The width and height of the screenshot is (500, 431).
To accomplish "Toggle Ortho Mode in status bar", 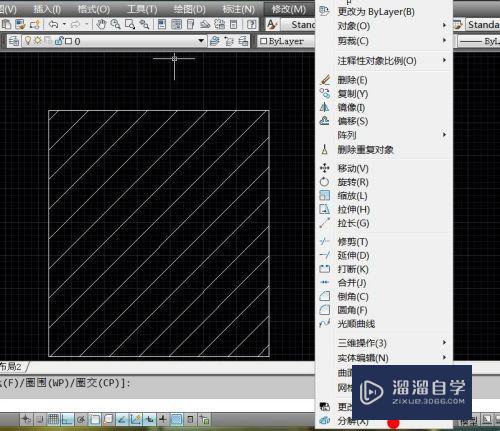I will pos(67,419).
